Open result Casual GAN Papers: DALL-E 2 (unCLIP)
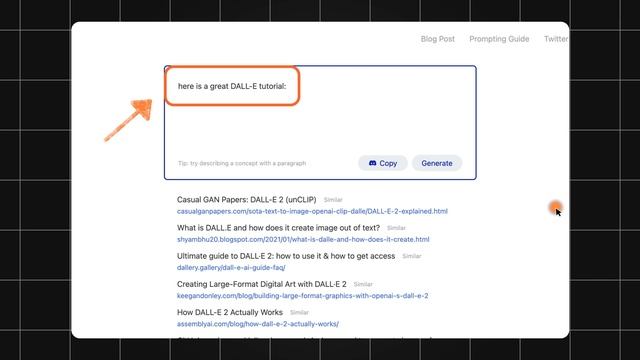The image size is (640, 360). [247, 200]
